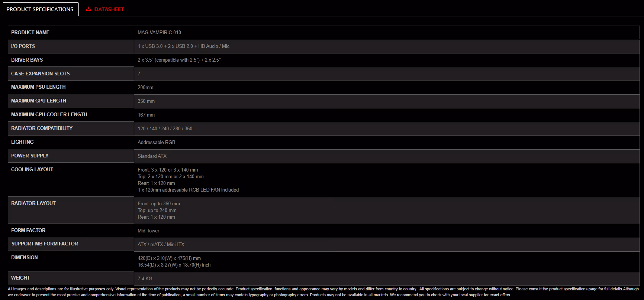
Task: Select the 'POWER SUPPLY' label
Action: pyautogui.click(x=30, y=156)
